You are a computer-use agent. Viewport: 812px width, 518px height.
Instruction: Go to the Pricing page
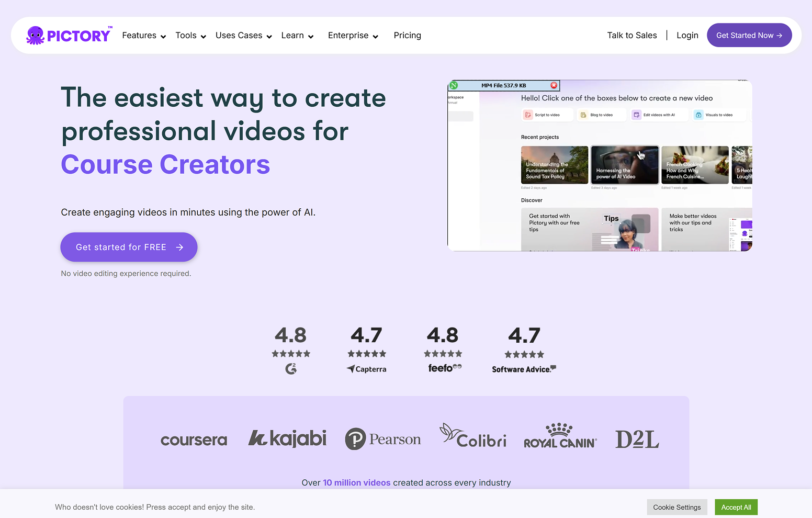407,36
